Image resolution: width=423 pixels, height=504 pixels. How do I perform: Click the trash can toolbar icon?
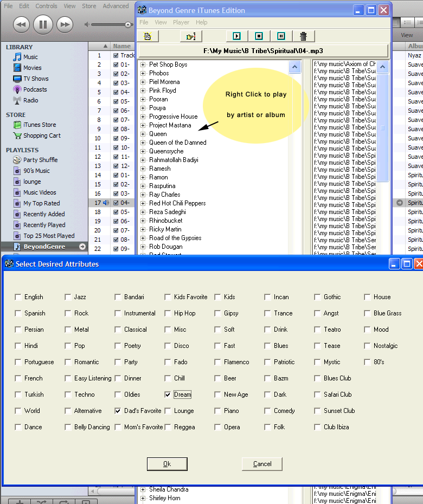tap(303, 36)
